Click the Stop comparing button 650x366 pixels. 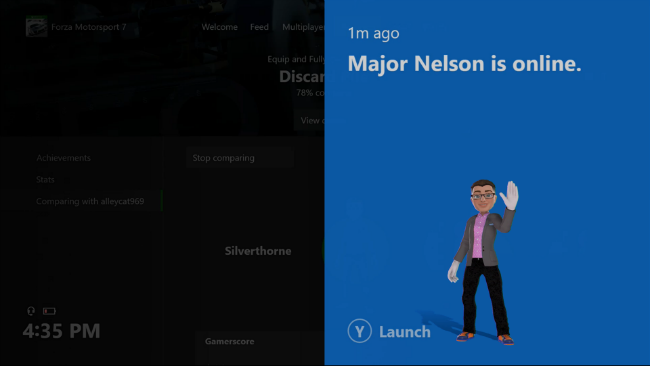click(240, 158)
